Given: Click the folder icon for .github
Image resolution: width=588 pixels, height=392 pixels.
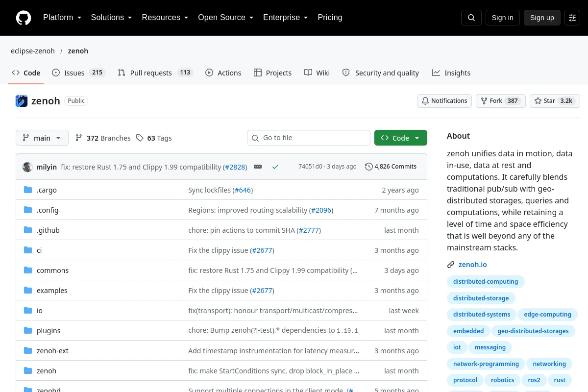Looking at the screenshot, I should point(28,230).
